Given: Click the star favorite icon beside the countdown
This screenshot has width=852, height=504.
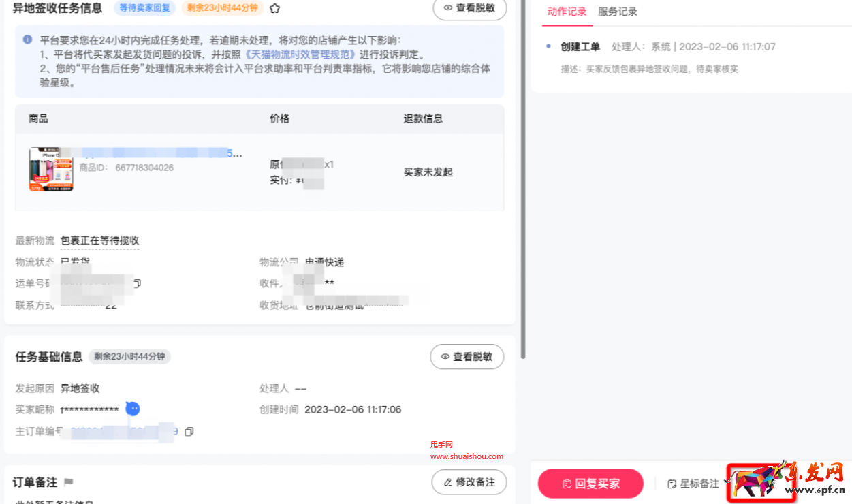Looking at the screenshot, I should 274,9.
